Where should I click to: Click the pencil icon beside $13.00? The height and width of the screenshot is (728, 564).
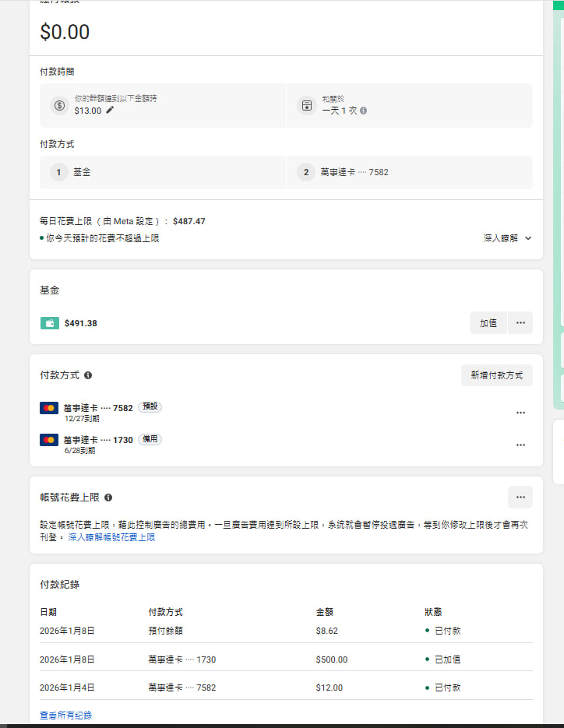[110, 111]
